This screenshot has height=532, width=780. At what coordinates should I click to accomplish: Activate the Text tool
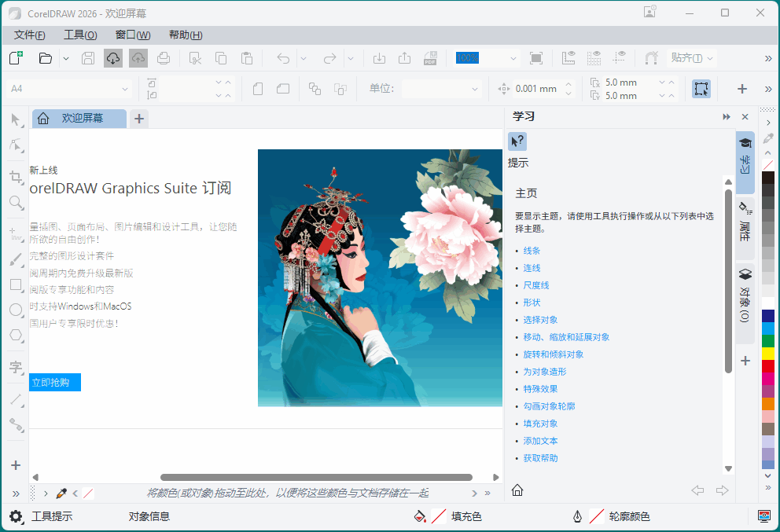click(x=16, y=367)
